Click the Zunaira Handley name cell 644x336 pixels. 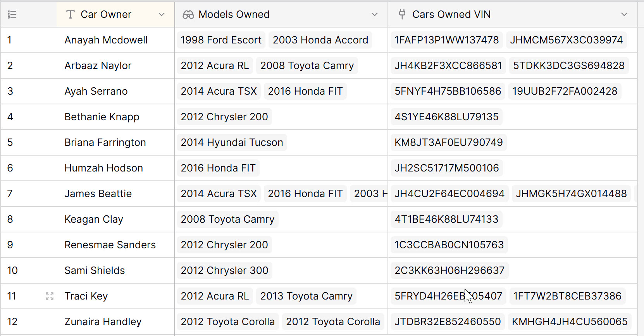115,322
